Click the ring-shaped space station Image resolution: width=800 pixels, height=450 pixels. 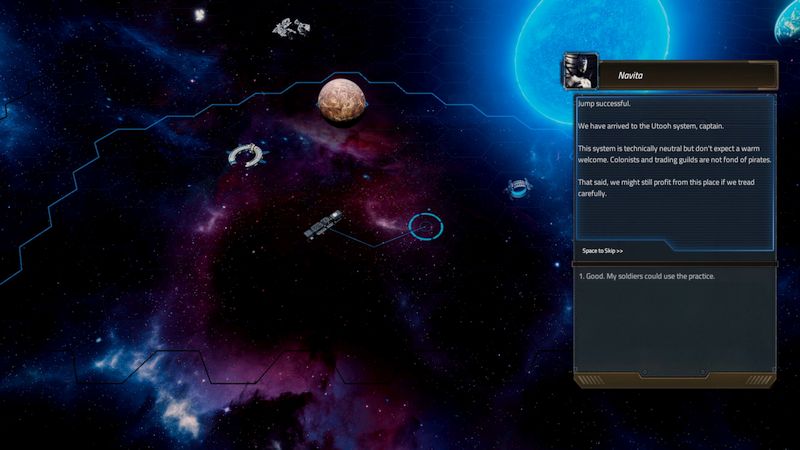244,155
